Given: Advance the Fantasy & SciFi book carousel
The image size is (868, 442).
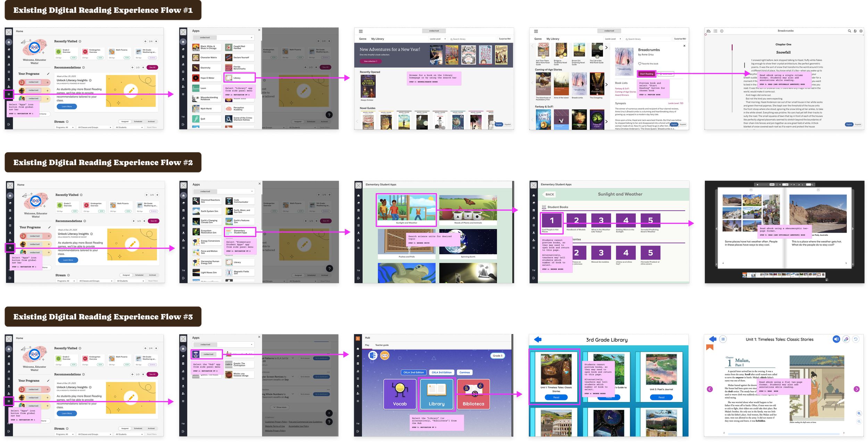Looking at the screenshot, I should [607, 121].
